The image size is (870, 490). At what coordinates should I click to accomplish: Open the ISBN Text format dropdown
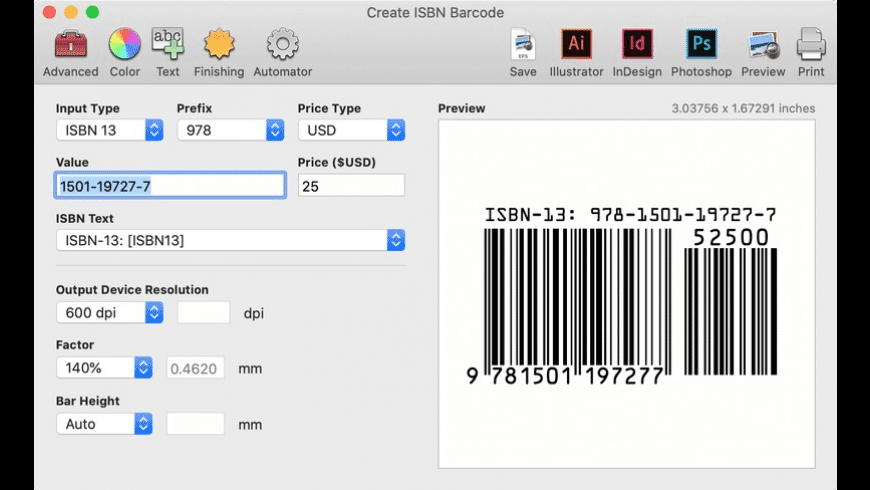point(230,240)
